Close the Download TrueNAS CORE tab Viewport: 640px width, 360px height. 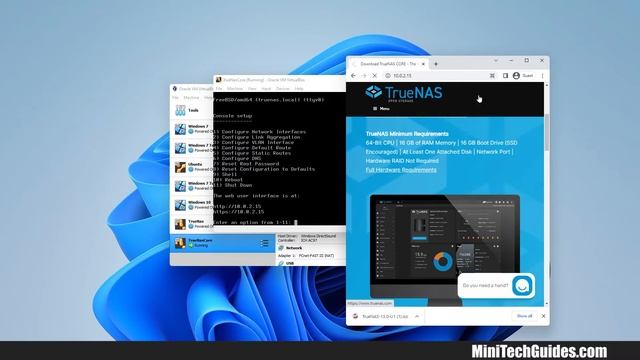pyautogui.click(x=423, y=64)
